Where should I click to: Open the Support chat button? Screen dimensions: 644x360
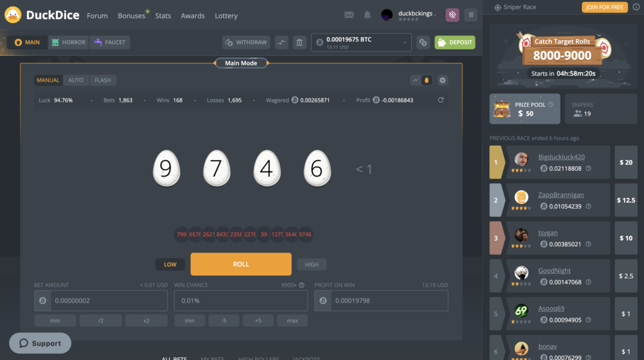pos(40,343)
